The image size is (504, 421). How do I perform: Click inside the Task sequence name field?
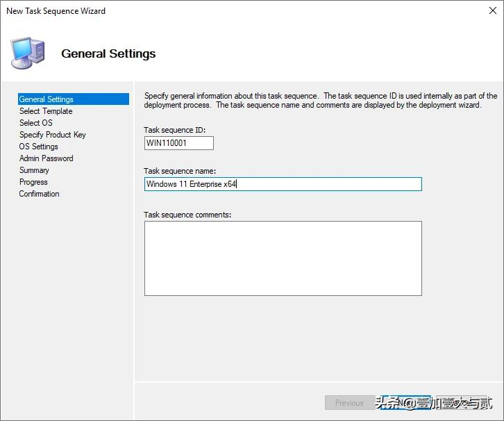coord(283,184)
